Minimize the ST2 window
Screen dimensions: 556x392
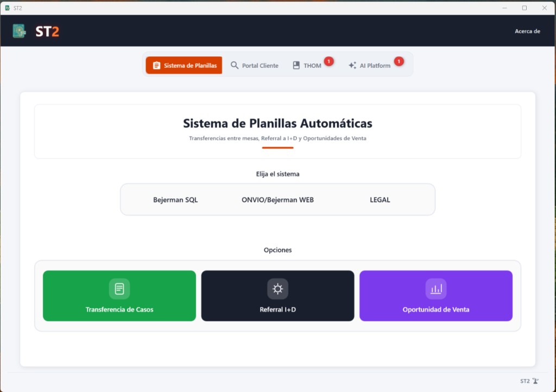[x=504, y=8]
